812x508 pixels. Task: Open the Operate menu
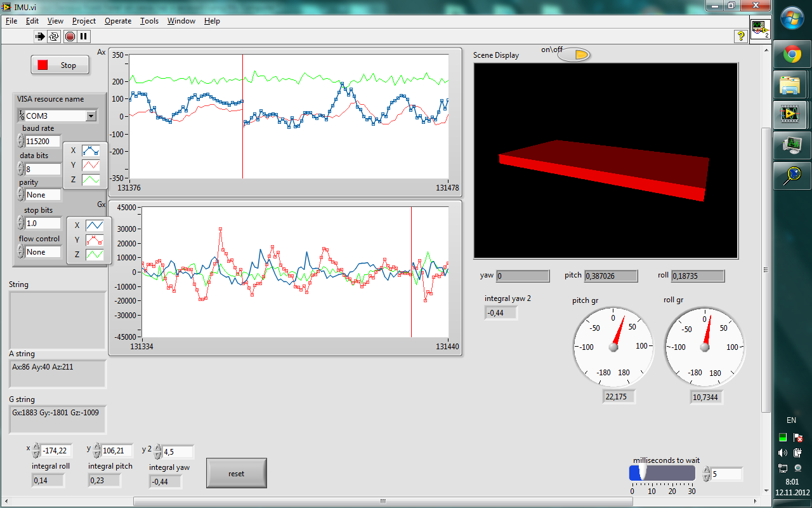tap(118, 21)
